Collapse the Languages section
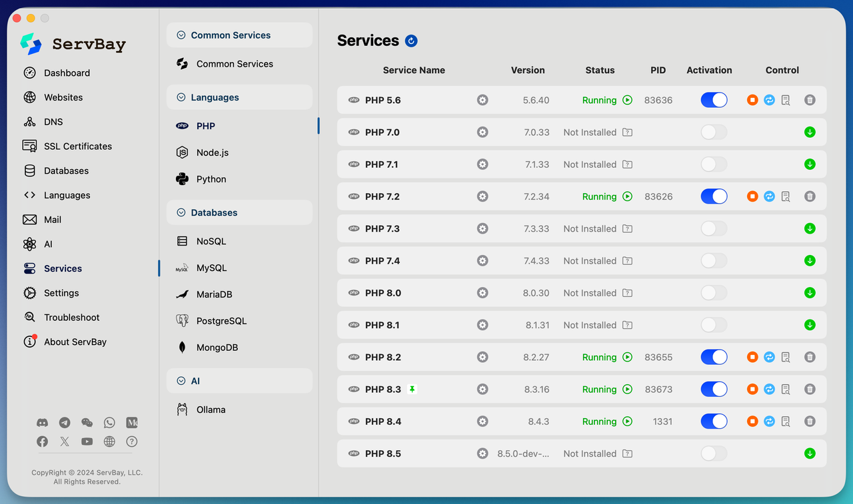The height and width of the screenshot is (504, 853). coord(239,97)
